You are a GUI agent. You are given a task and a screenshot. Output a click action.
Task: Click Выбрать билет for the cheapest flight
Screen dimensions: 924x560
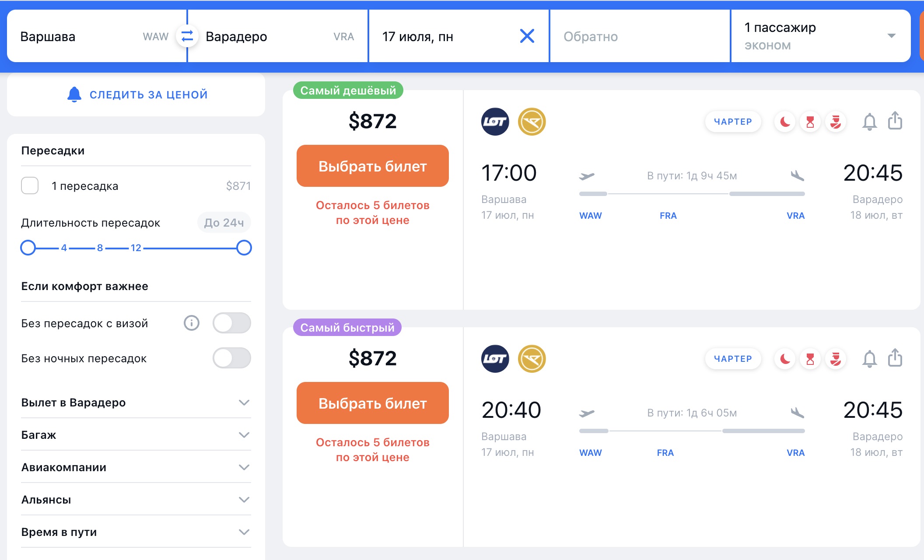coord(372,166)
